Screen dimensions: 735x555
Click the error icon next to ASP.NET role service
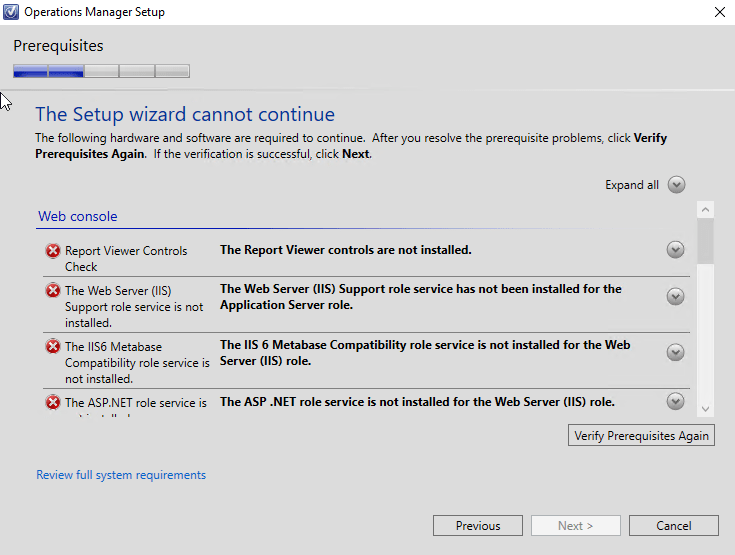click(52, 402)
